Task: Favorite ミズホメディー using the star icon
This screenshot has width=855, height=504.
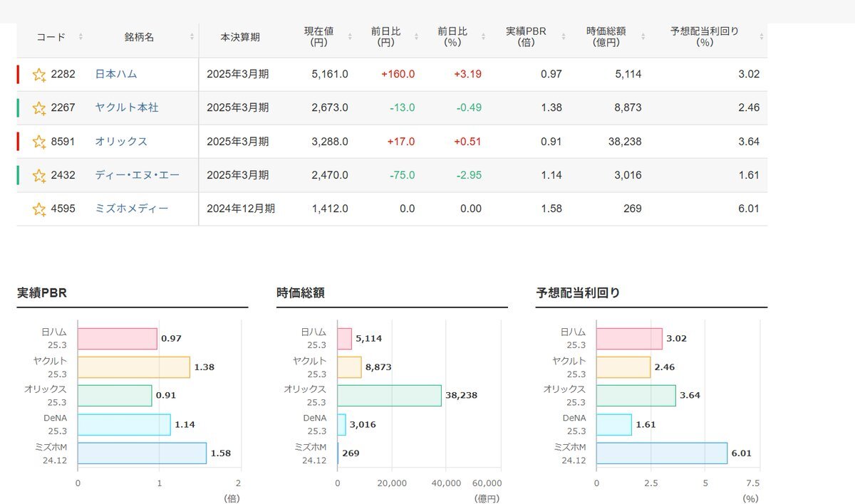Action: pyautogui.click(x=39, y=209)
